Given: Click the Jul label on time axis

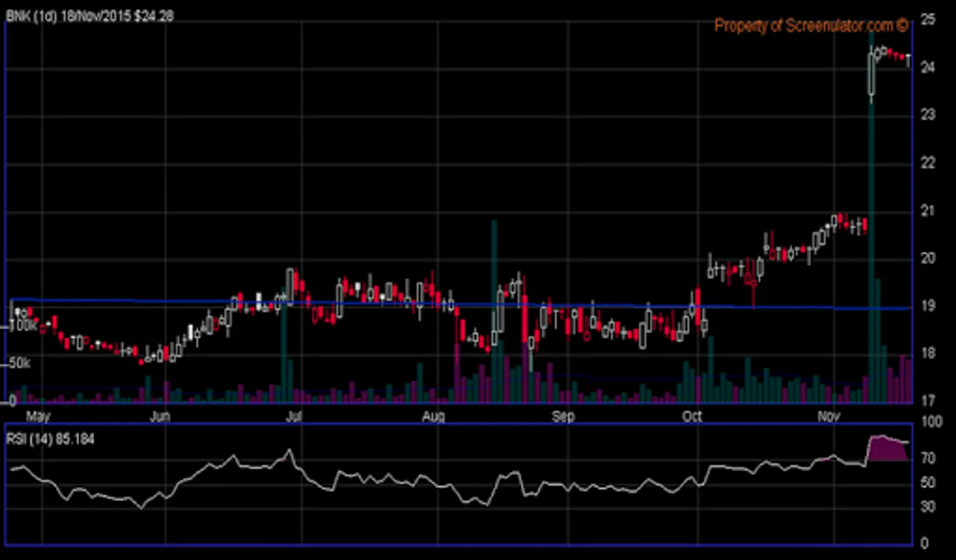Looking at the screenshot, I should (x=294, y=416).
